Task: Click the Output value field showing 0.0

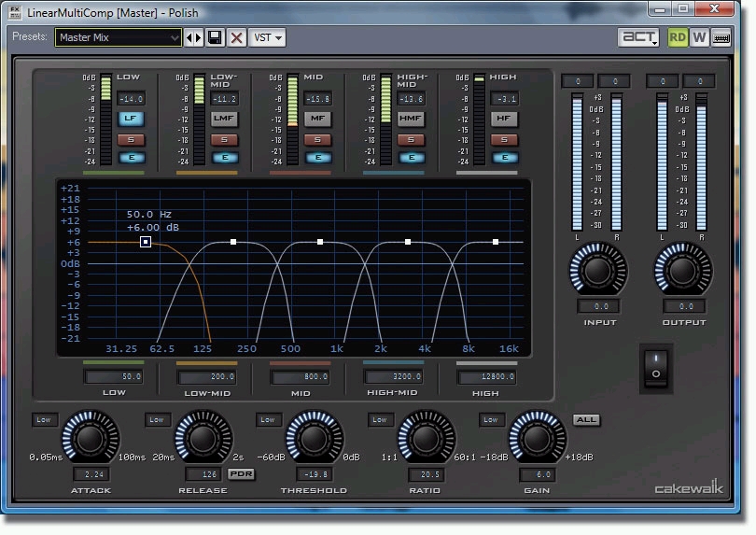Action: [x=684, y=306]
